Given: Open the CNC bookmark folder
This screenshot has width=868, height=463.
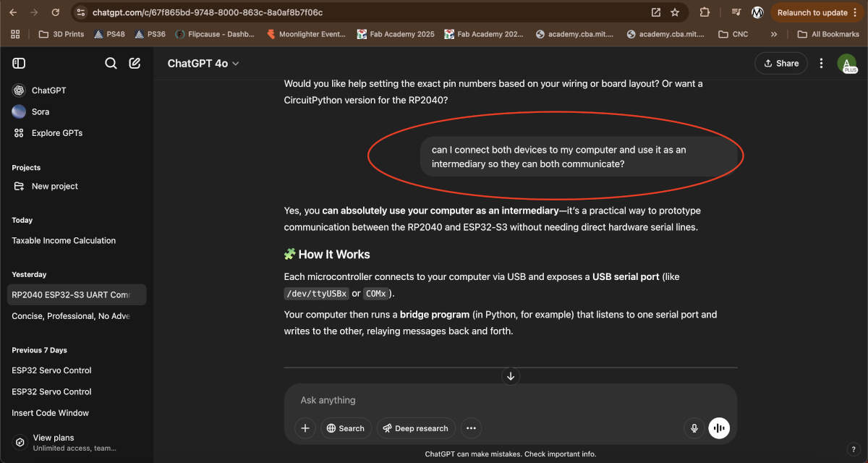Looking at the screenshot, I should coord(733,34).
